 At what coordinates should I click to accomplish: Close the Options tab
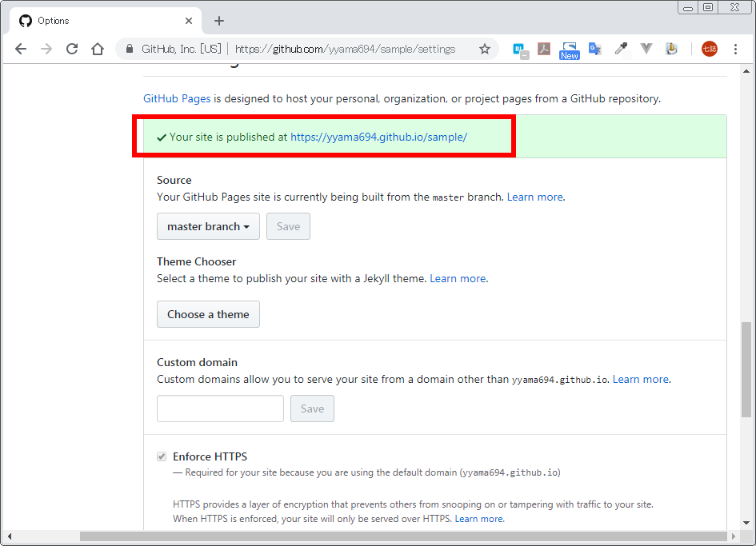(189, 21)
